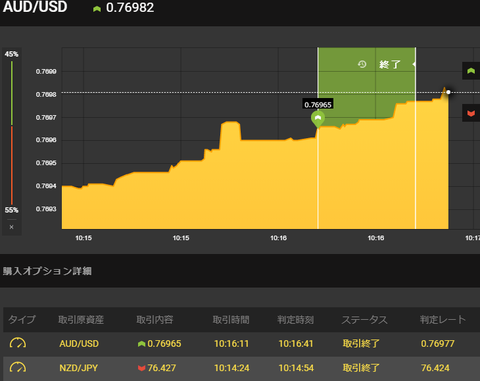Click the green-red sentiment gauge bar

coord(12,132)
